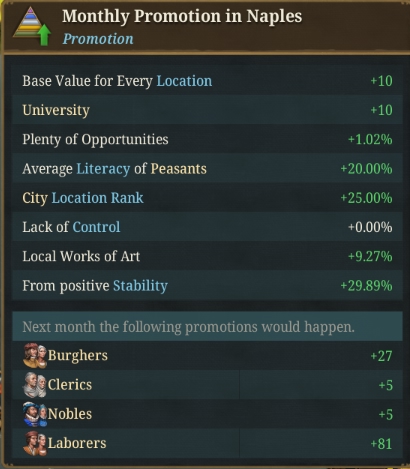Select the Local Works of Art row

207,257
